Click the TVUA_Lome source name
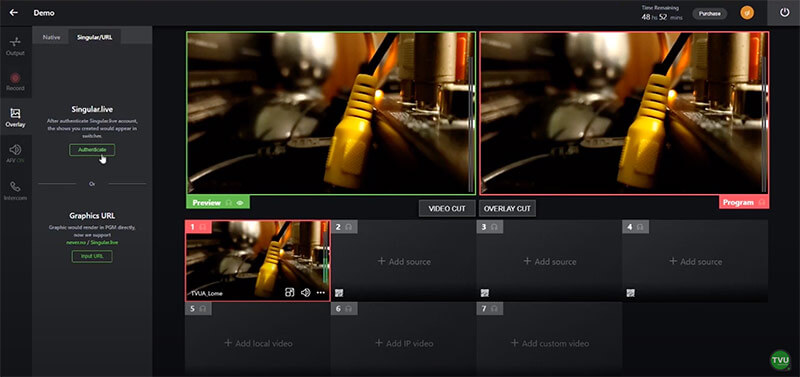Image resolution: width=800 pixels, height=377 pixels. coord(207,293)
